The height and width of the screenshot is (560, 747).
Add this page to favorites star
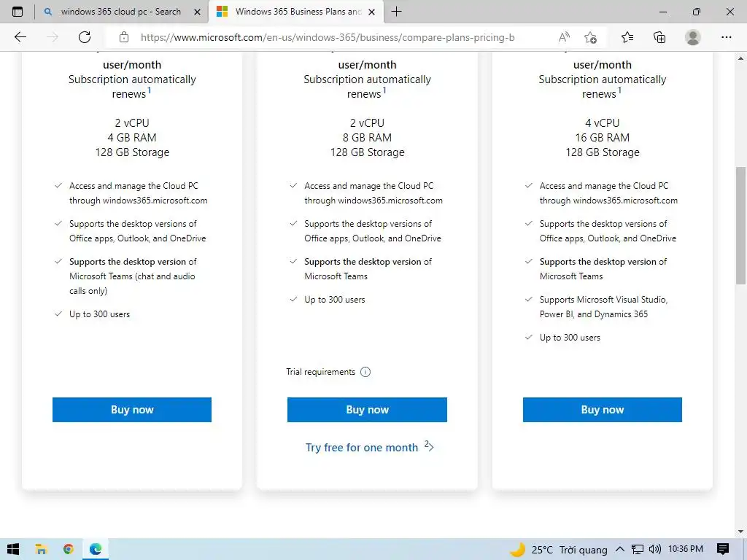[591, 37]
